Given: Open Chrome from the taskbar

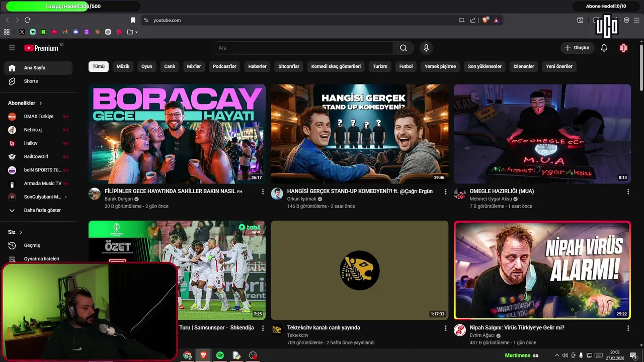Looking at the screenshot, I should tap(187, 355).
